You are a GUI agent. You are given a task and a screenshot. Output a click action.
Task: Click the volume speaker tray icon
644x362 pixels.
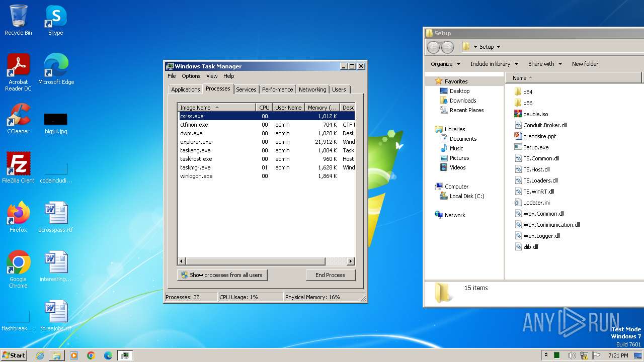572,355
